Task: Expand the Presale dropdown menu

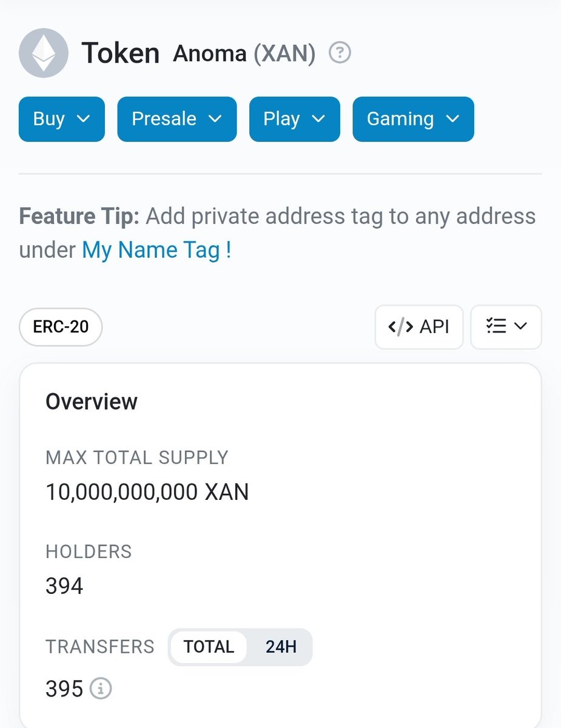Action: pos(177,119)
